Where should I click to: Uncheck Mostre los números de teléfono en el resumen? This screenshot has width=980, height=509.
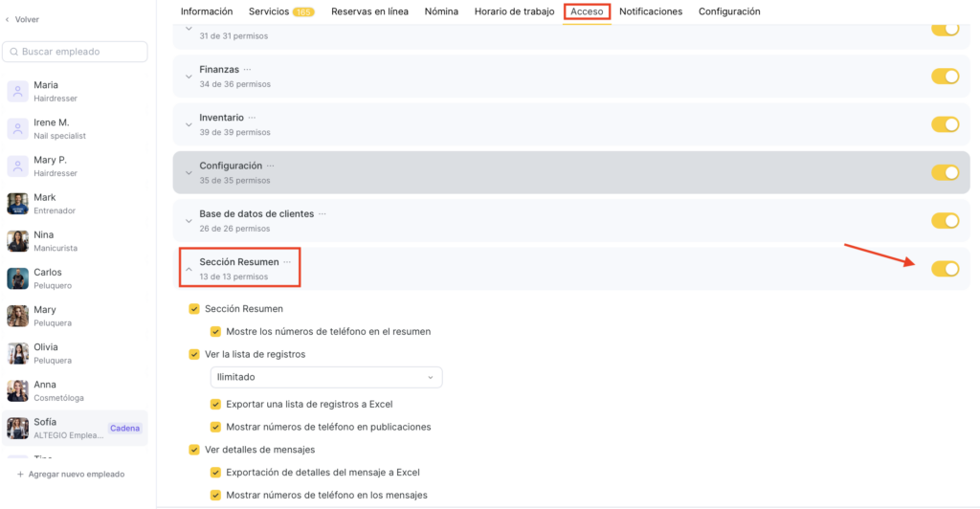(216, 332)
